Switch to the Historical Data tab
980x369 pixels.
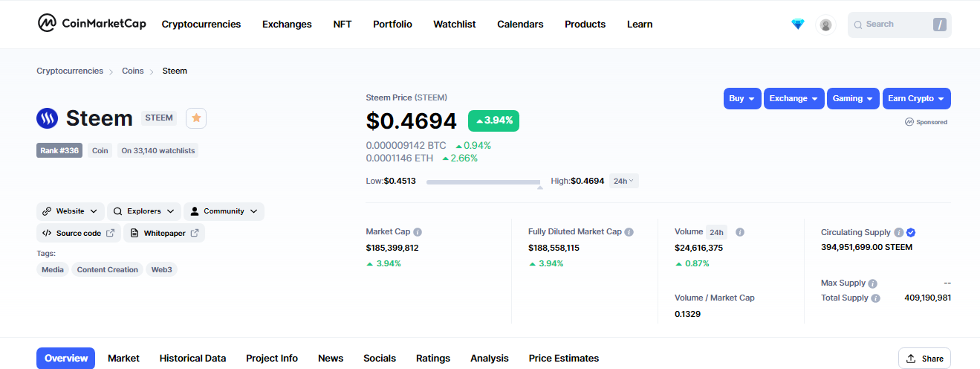pos(193,359)
